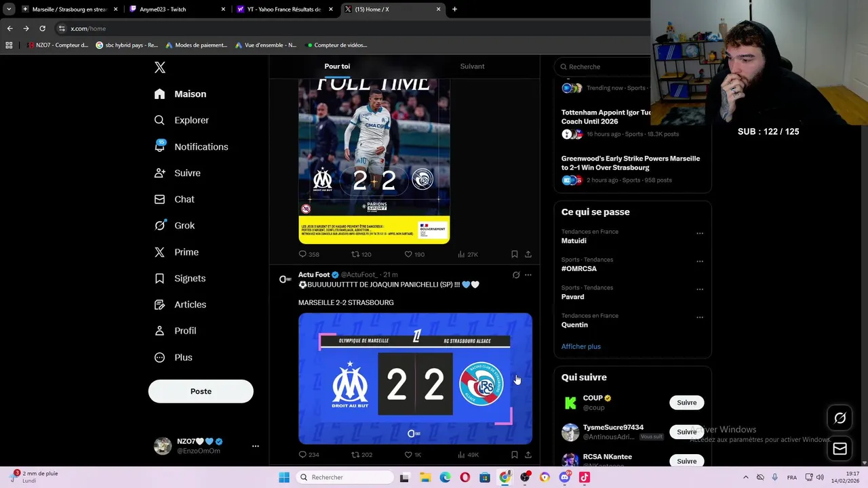This screenshot has width=868, height=488.
Task: Like the full time post with 190 likes
Action: click(414, 254)
